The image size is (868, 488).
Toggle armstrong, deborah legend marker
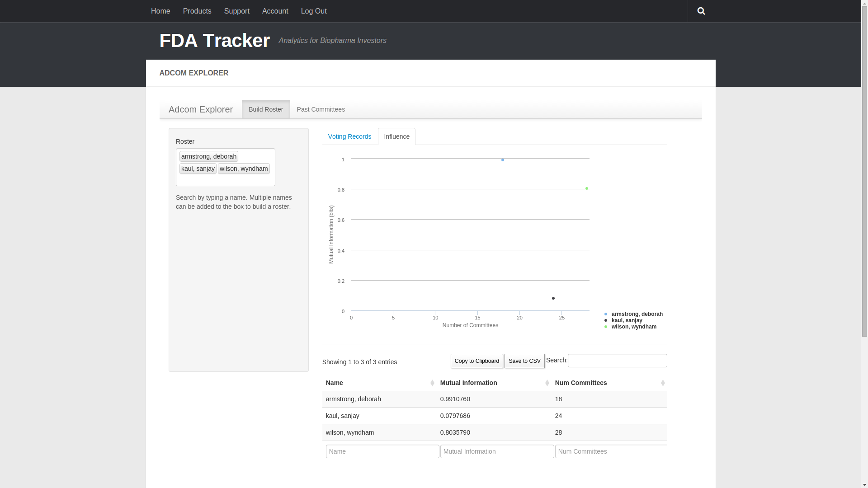[606, 314]
